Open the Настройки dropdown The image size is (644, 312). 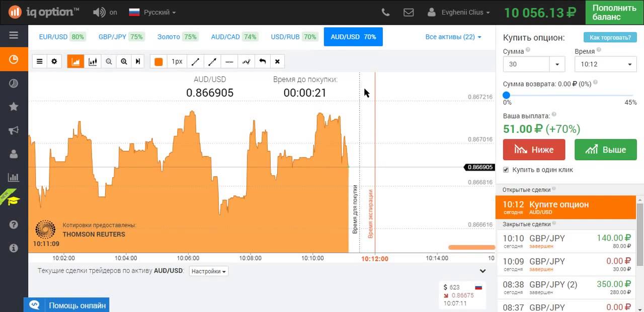pyautogui.click(x=208, y=271)
